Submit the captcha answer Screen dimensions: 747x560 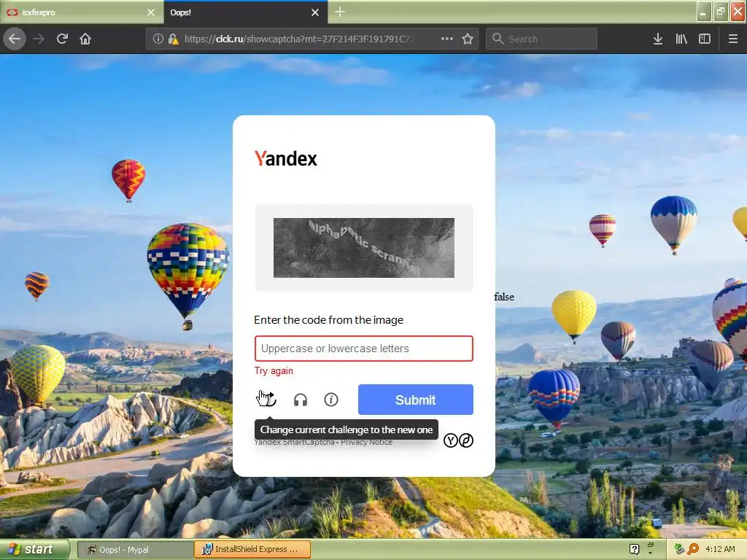[415, 400]
